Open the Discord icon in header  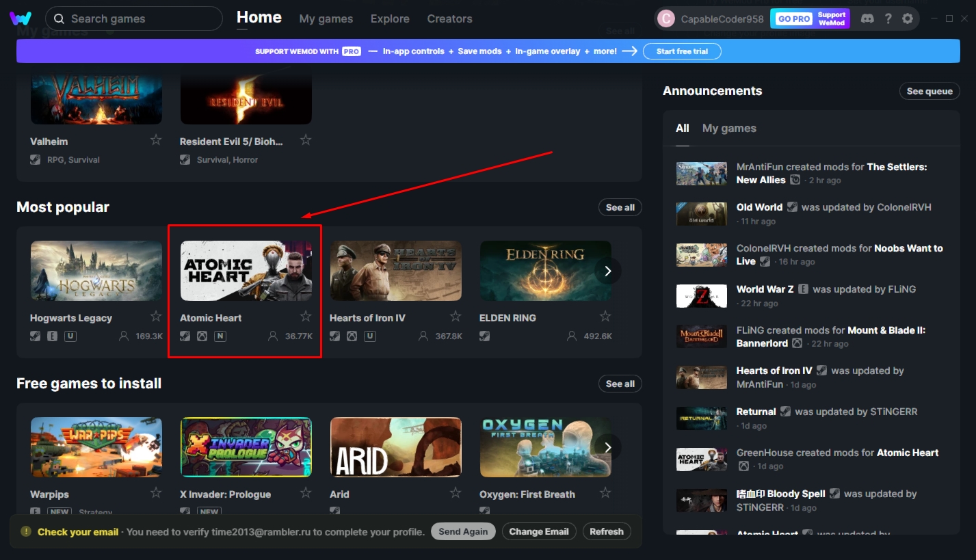(x=867, y=18)
